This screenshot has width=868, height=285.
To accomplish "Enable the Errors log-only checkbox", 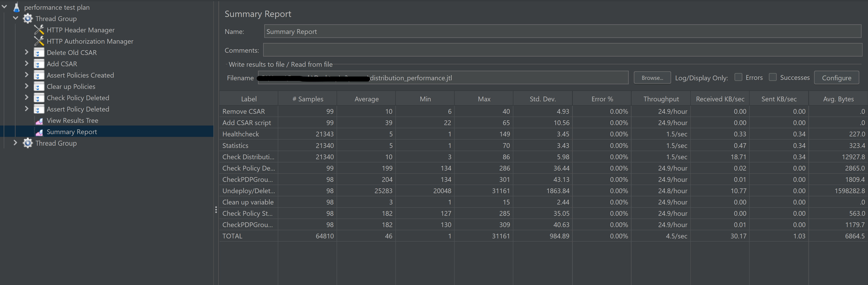I will pos(738,77).
